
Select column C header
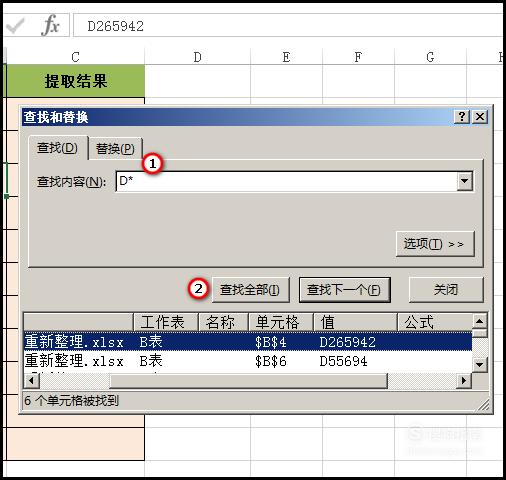click(x=75, y=57)
